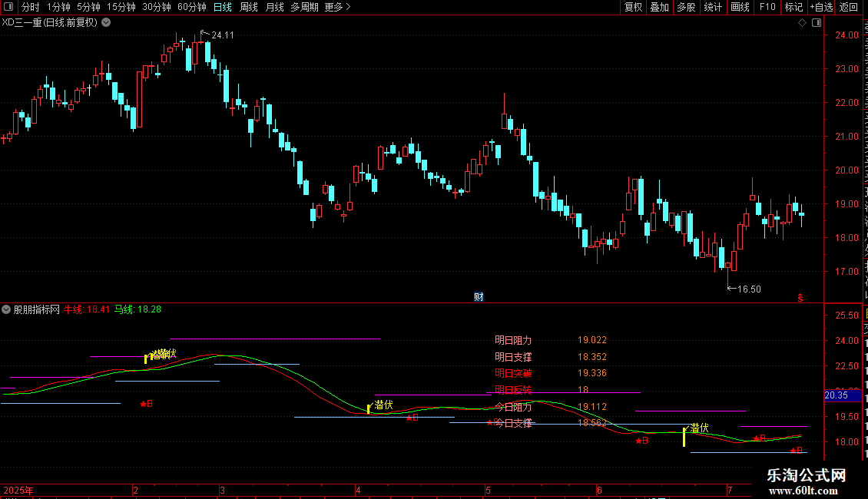Expand the 更多 periods menu

(337, 7)
